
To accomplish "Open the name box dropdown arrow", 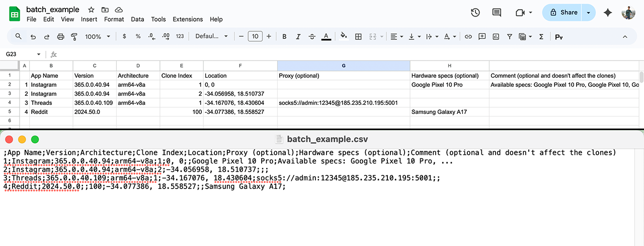I will (x=39, y=54).
